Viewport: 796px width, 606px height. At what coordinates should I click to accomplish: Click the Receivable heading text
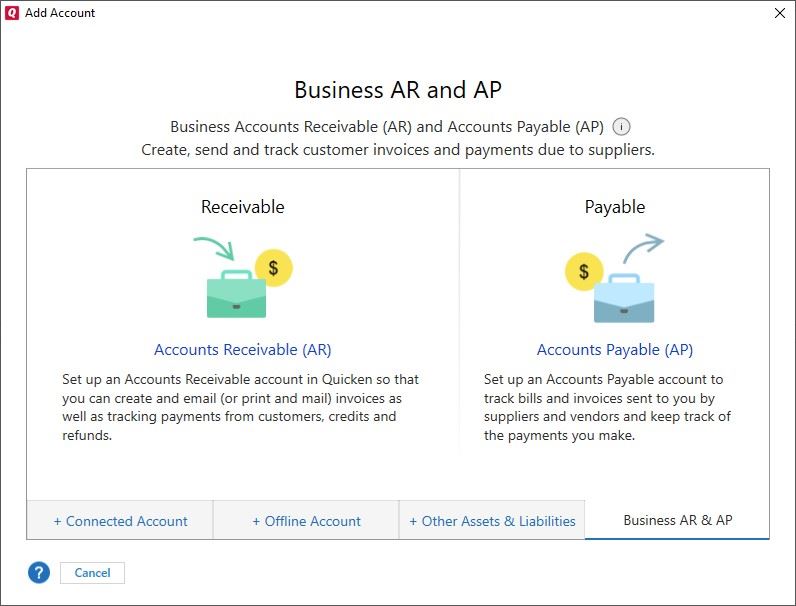tap(243, 207)
